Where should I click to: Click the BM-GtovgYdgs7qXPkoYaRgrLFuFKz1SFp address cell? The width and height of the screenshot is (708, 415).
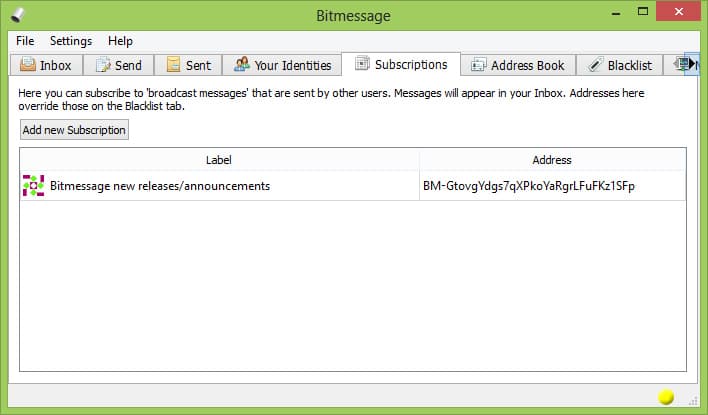coord(552,186)
